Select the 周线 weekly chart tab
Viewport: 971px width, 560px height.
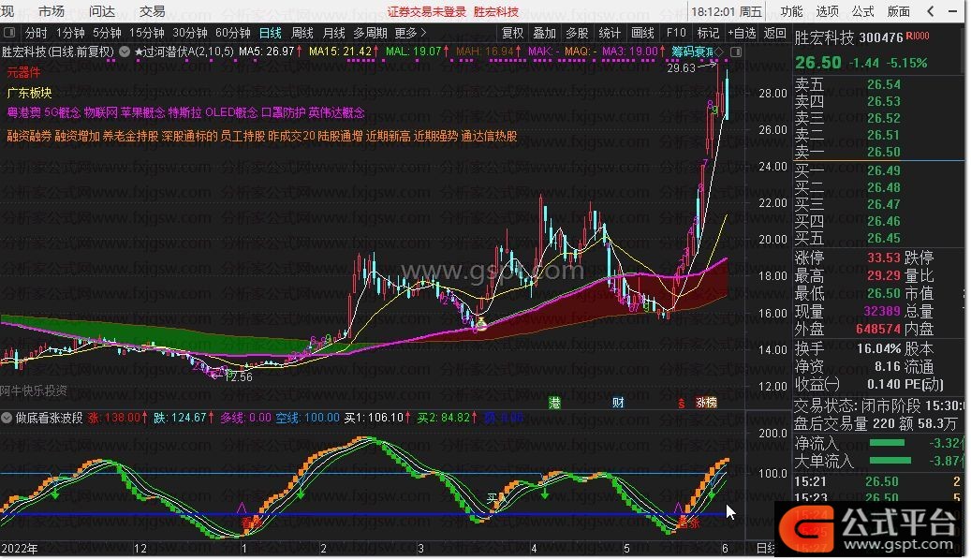click(302, 33)
